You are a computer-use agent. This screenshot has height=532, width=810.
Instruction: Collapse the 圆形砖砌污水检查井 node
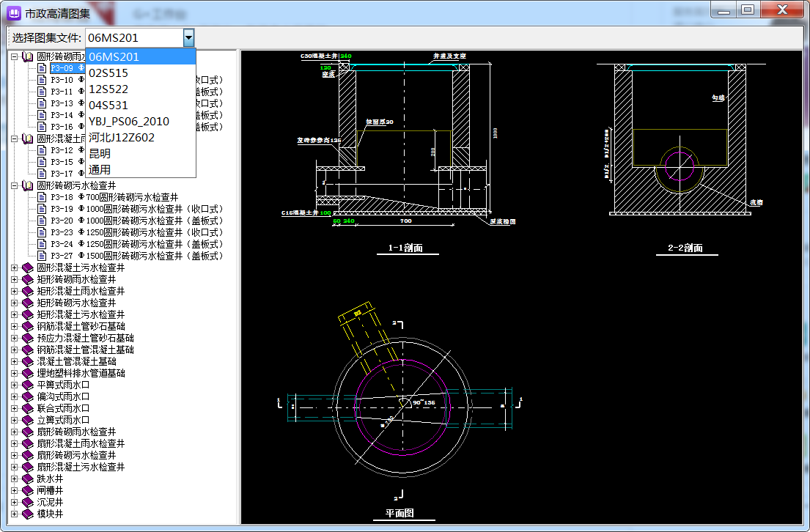pyautogui.click(x=15, y=185)
